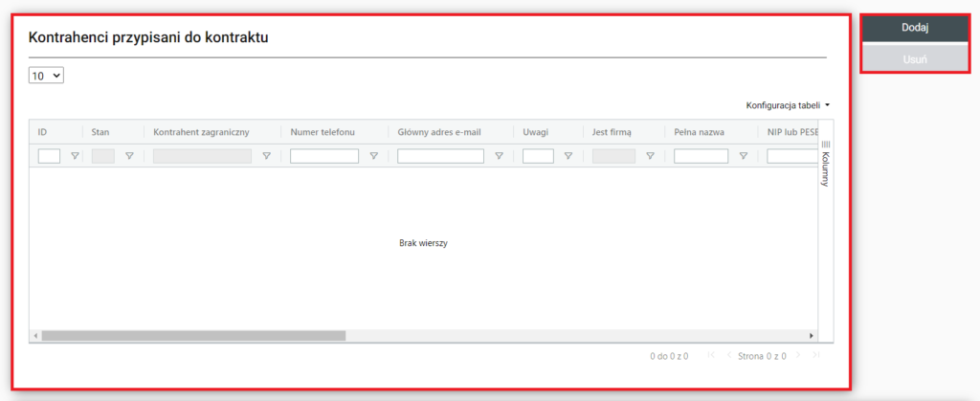Viewport: 980px width, 401px height.
Task: Click the Usuń button
Action: click(x=915, y=58)
